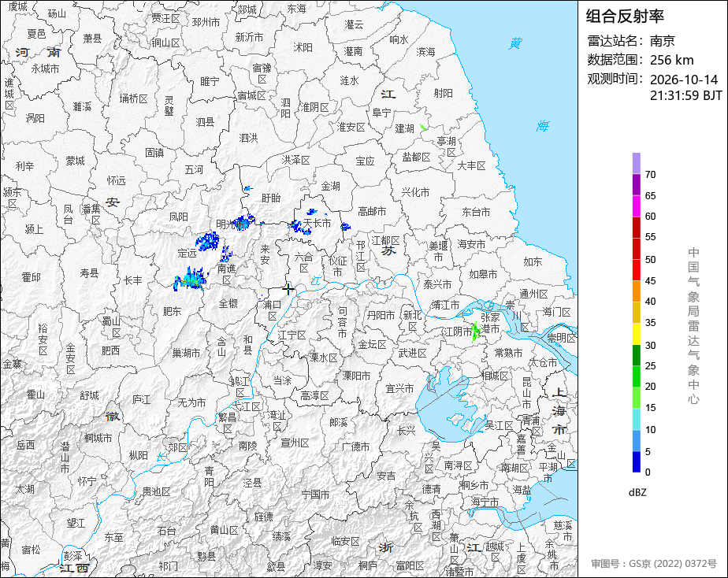The height and width of the screenshot is (578, 728).
Task: Select the light purple swatch above 70 dBZ
Action: click(x=636, y=163)
